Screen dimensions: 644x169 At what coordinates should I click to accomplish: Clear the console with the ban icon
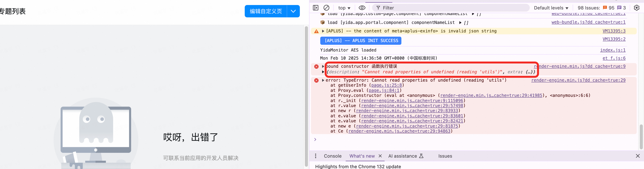click(x=326, y=8)
